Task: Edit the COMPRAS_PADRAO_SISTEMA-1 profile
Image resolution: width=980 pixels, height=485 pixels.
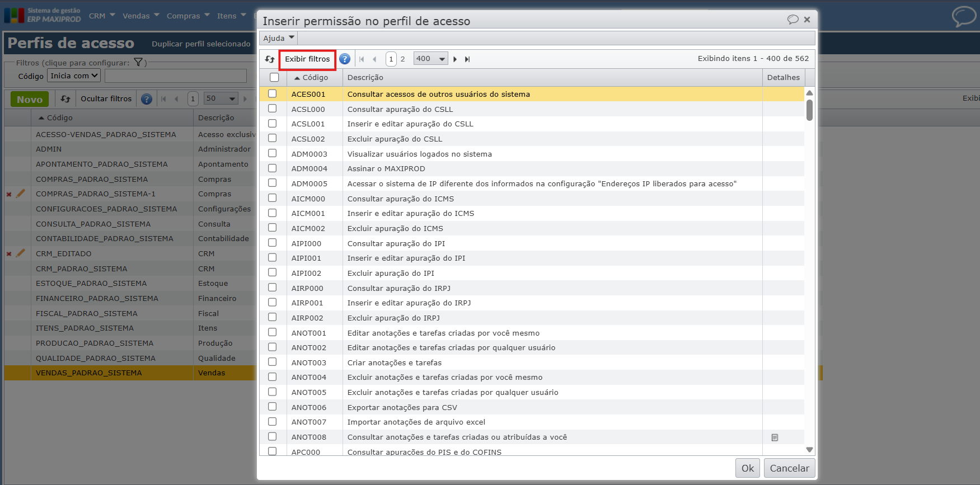Action: pyautogui.click(x=21, y=193)
